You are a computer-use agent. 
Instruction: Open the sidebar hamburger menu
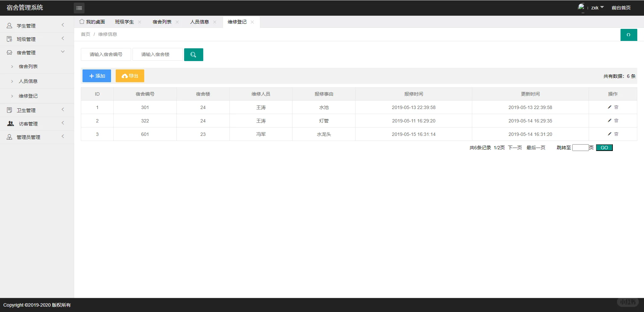(x=79, y=8)
